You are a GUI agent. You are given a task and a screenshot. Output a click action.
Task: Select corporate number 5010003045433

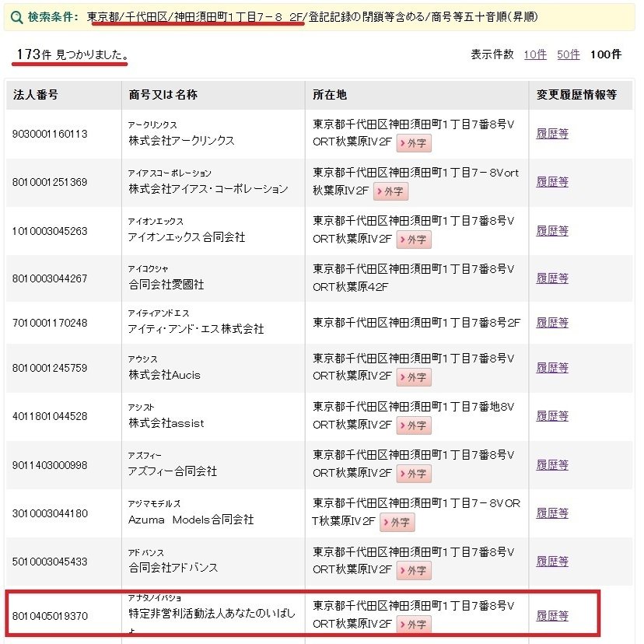(x=50, y=562)
